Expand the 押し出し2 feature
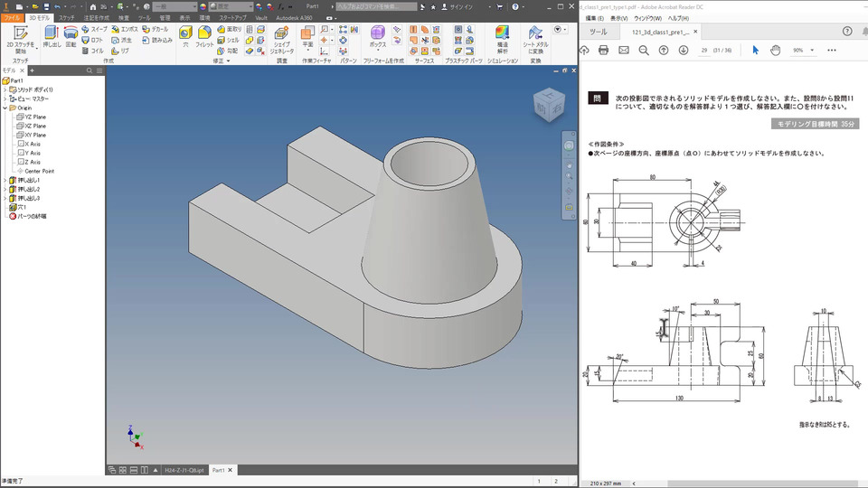The height and width of the screenshot is (488, 868). (5, 189)
